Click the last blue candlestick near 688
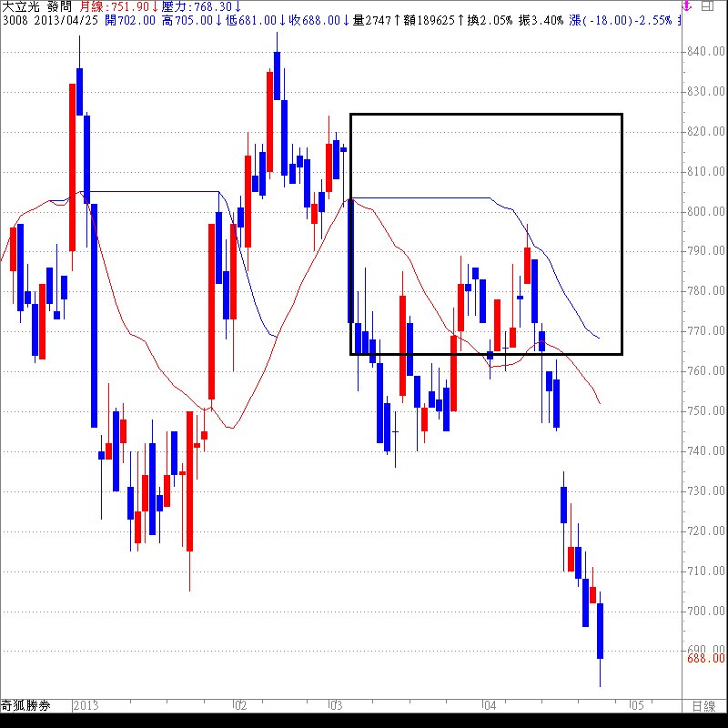Viewport: 728px width, 728px height. pyautogui.click(x=601, y=631)
